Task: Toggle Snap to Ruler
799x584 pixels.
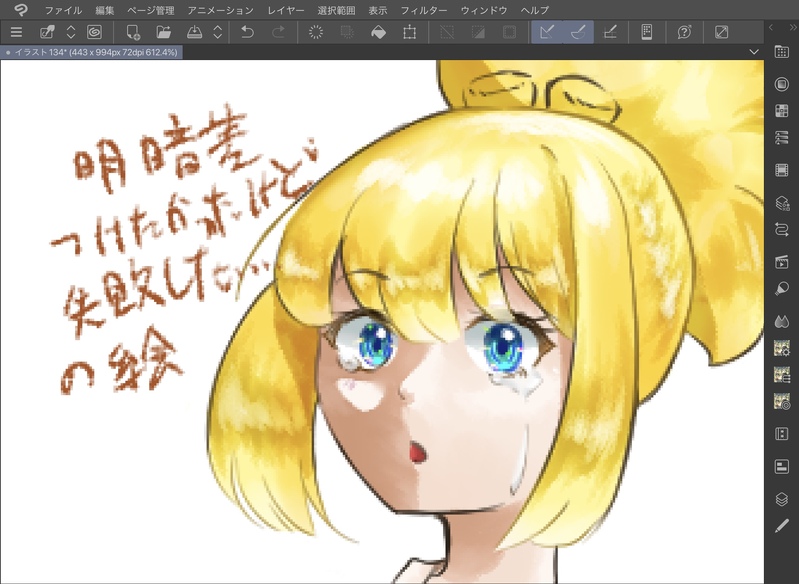Action: pyautogui.click(x=547, y=32)
